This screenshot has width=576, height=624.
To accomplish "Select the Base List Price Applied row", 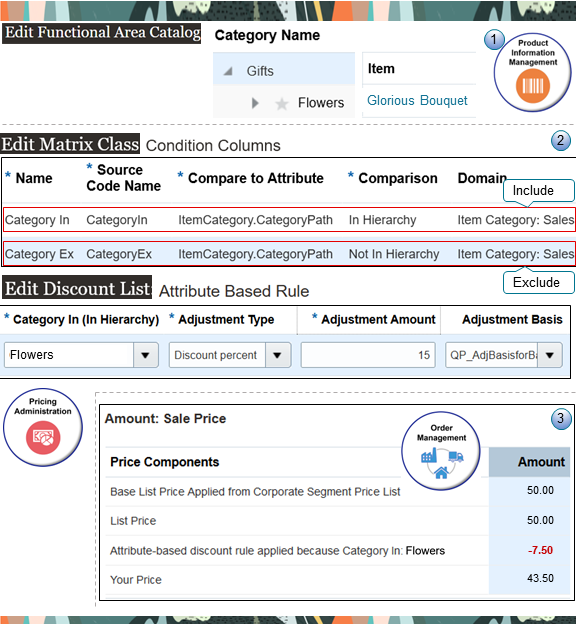I will click(x=255, y=491).
